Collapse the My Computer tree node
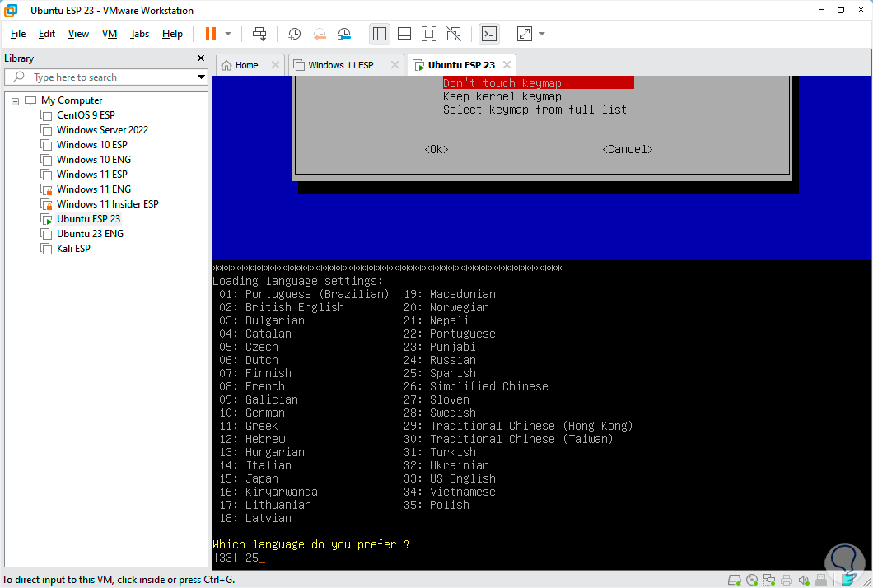 tap(15, 101)
